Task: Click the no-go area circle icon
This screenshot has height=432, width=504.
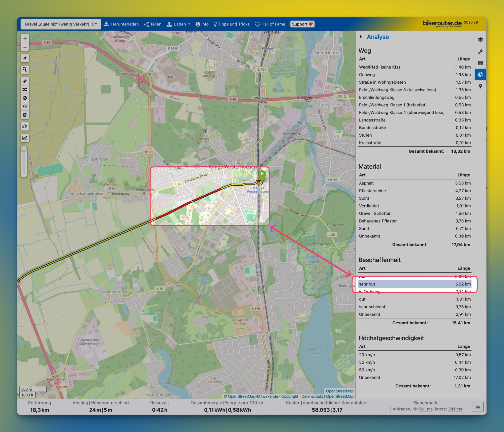Action: pos(25,98)
